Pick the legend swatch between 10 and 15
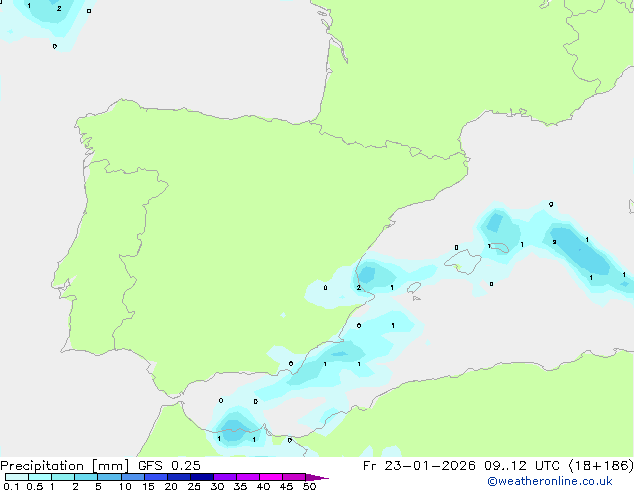Viewport: 634px width, 490px height. pyautogui.click(x=133, y=477)
